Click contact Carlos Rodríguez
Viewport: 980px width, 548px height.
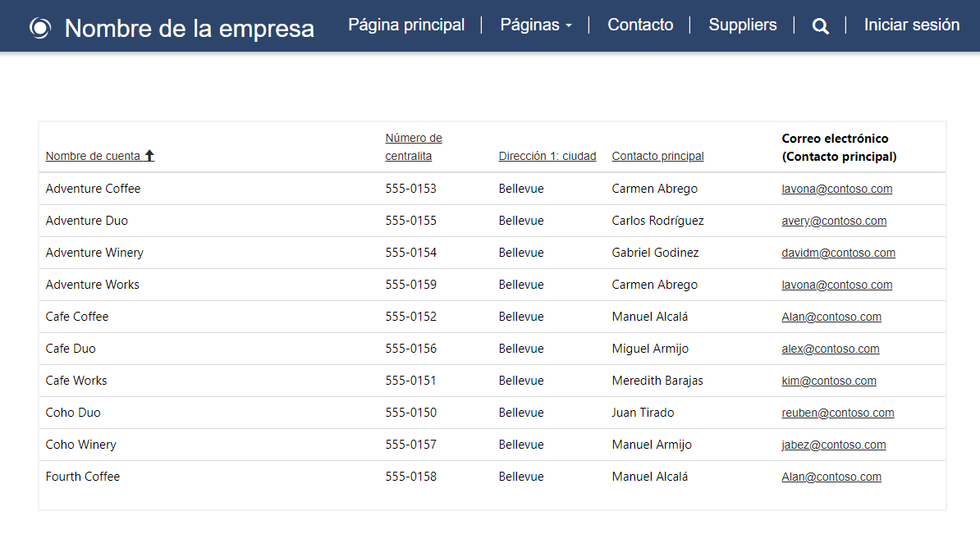(x=657, y=221)
